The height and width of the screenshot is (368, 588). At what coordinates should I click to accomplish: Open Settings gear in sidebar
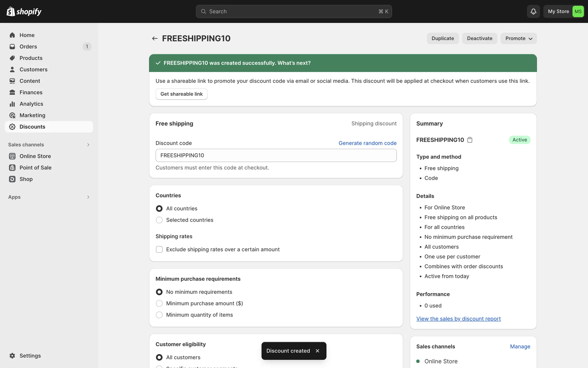tap(12, 356)
